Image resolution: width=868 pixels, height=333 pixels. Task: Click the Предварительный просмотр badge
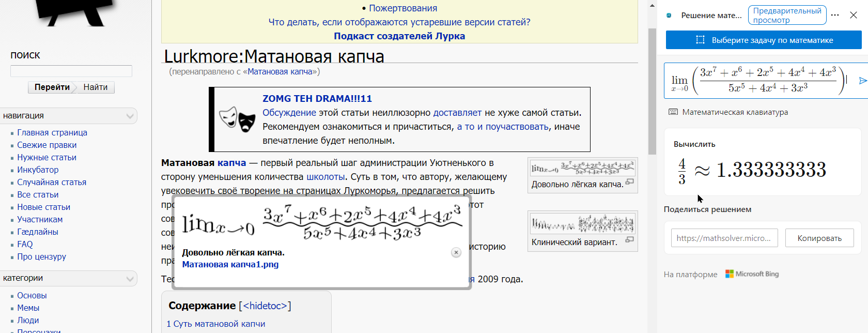click(787, 15)
